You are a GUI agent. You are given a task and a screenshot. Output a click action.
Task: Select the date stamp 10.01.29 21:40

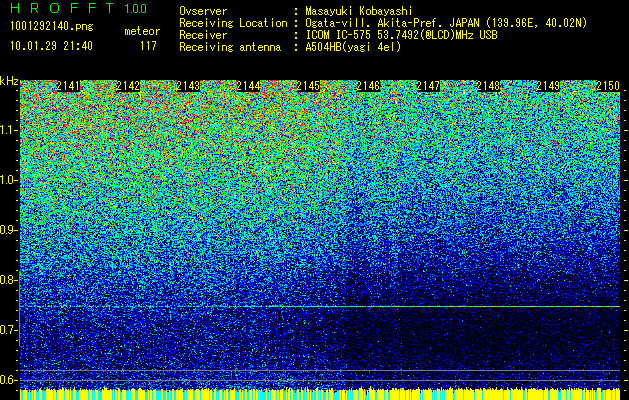(51, 46)
